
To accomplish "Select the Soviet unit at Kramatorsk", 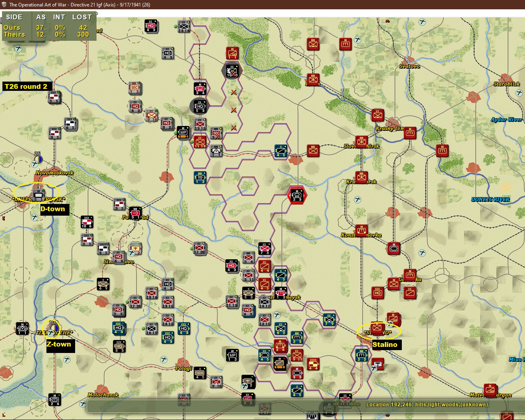I will [361, 177].
